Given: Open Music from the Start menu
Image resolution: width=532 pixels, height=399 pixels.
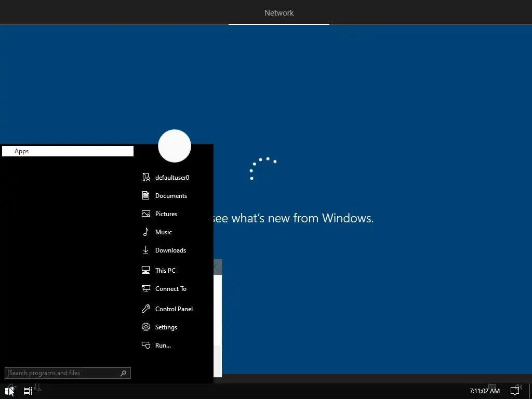Looking at the screenshot, I should coord(164,232).
